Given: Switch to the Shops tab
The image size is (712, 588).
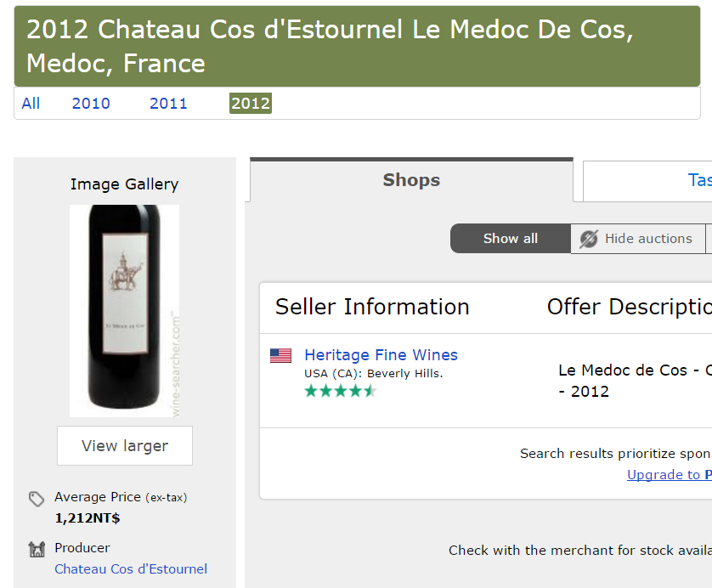Looking at the screenshot, I should (411, 180).
